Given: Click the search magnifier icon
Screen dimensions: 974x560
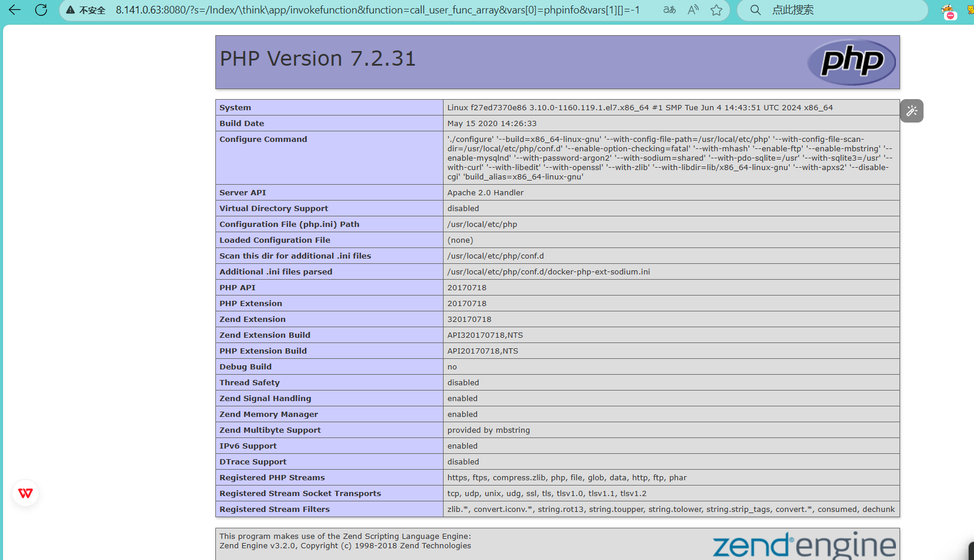Looking at the screenshot, I should [x=756, y=10].
